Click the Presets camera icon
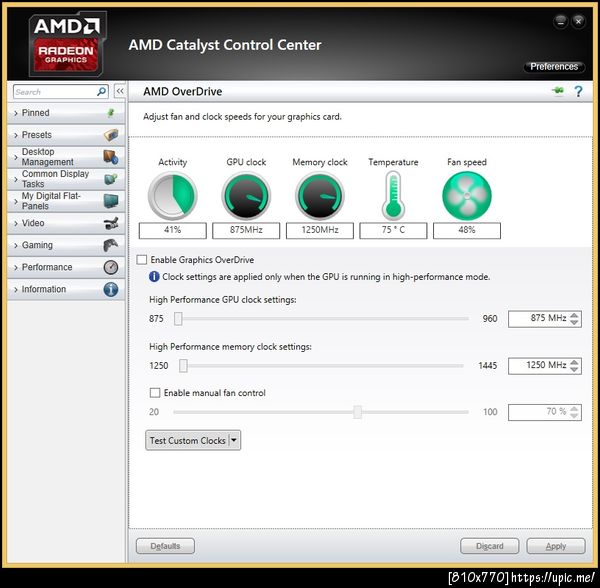 coord(111,135)
